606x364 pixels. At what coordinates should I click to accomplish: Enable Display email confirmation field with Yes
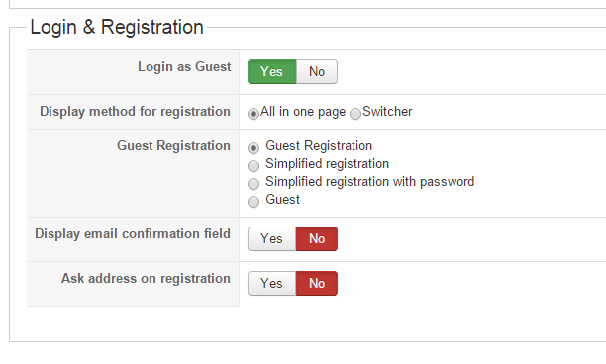(x=271, y=239)
